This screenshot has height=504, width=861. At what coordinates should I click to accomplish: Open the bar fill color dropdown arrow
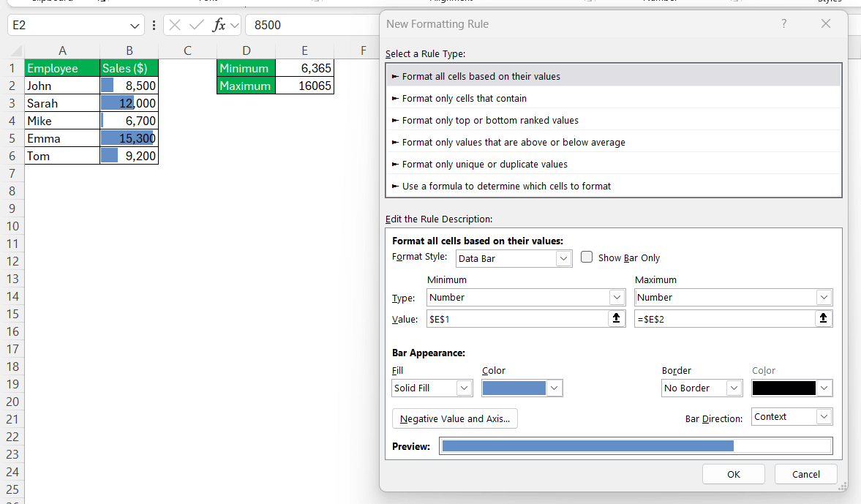click(554, 388)
